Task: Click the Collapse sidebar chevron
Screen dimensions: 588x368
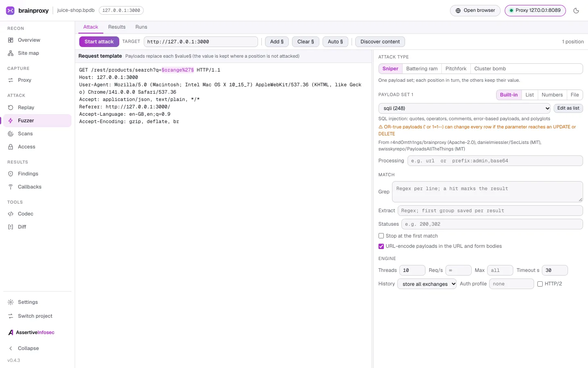Action: click(x=11, y=348)
